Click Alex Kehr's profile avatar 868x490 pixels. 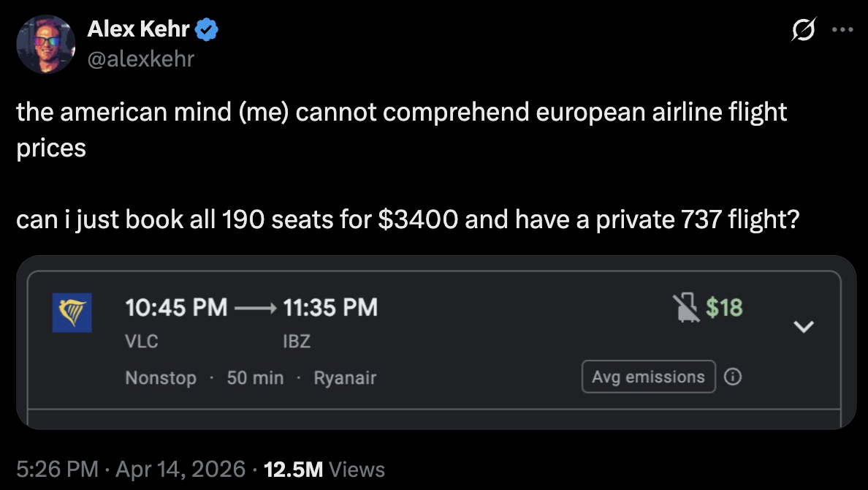point(46,44)
